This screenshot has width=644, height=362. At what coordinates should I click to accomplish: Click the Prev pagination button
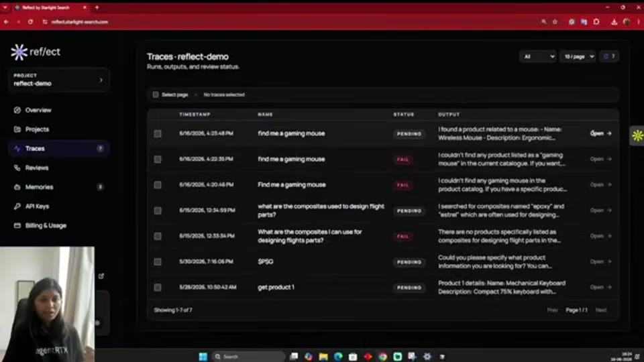(552, 310)
